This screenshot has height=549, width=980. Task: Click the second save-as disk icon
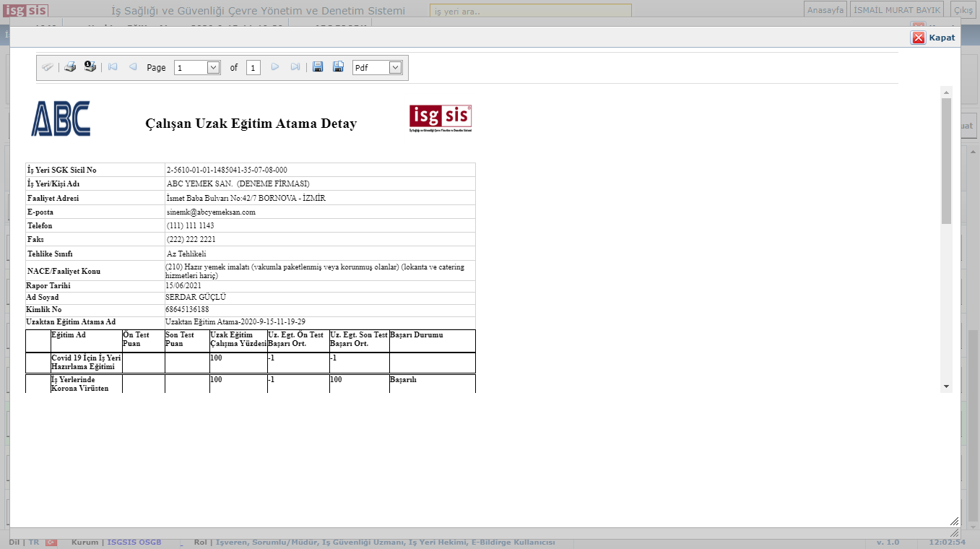338,67
